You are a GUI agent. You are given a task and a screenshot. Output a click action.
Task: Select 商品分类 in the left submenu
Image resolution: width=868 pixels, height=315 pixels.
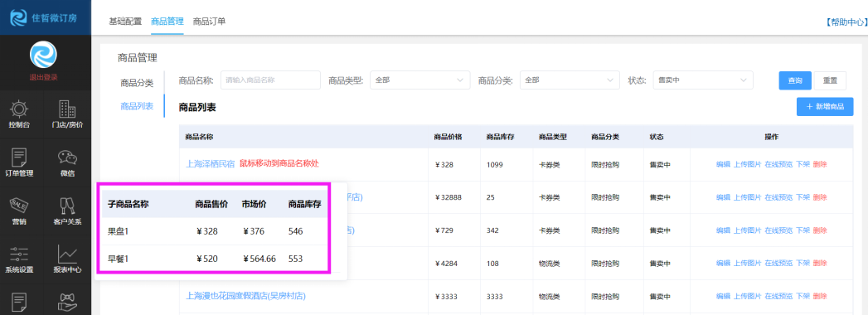(x=137, y=83)
